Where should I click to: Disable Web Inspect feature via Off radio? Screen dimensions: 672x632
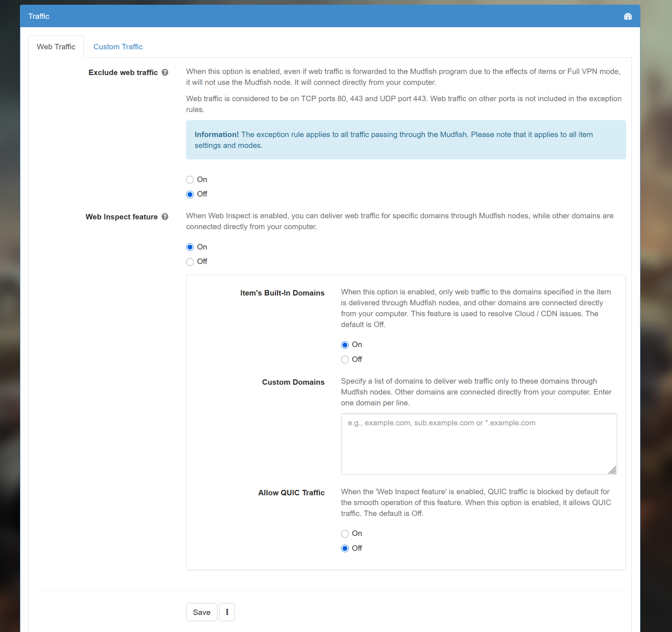[x=190, y=262]
